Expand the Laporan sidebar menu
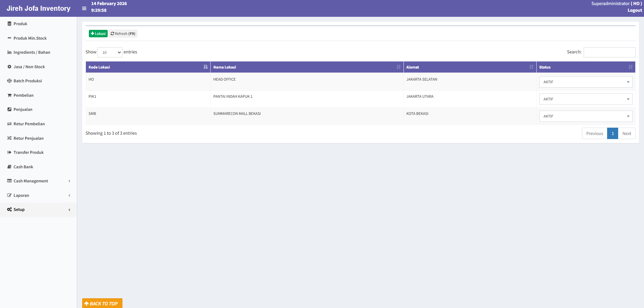 coord(38,195)
